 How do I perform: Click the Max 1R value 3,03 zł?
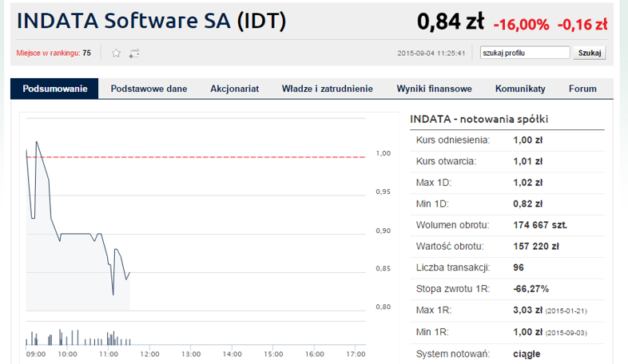click(x=527, y=310)
